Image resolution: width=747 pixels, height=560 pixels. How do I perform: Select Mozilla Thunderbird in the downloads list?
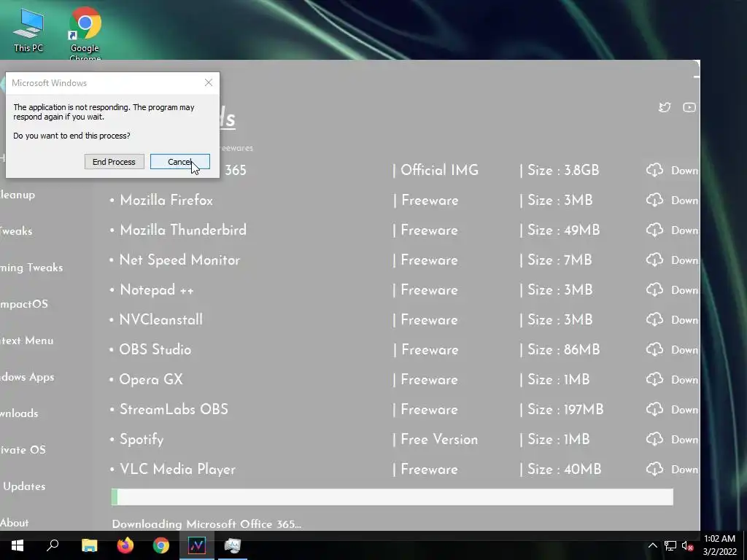[183, 230]
